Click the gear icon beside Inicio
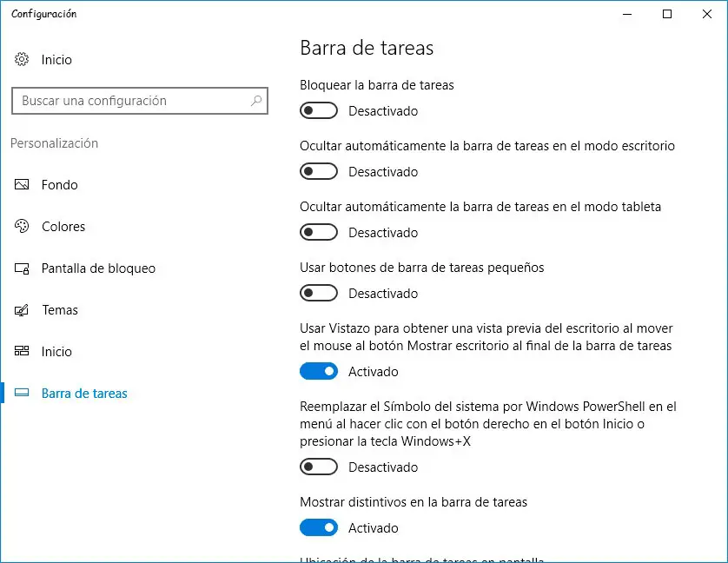The height and width of the screenshot is (563, 728). pos(23,60)
